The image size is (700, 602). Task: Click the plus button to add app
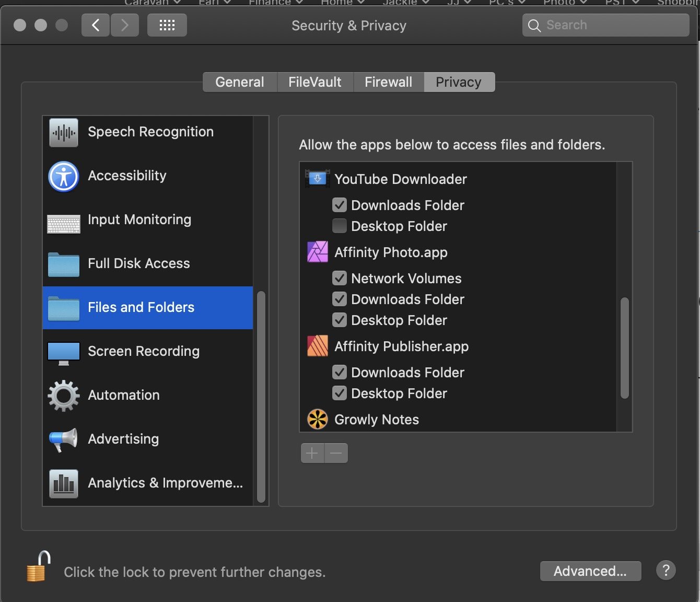(x=312, y=453)
